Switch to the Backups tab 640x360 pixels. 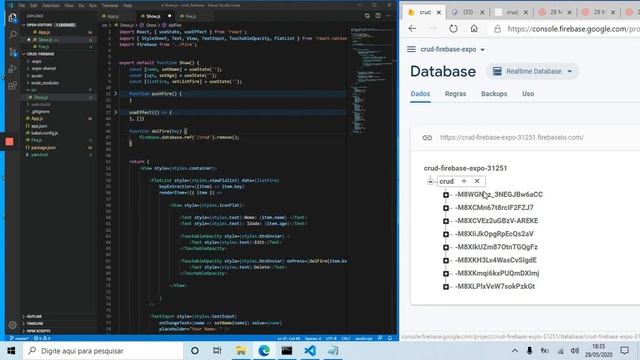[x=494, y=94]
